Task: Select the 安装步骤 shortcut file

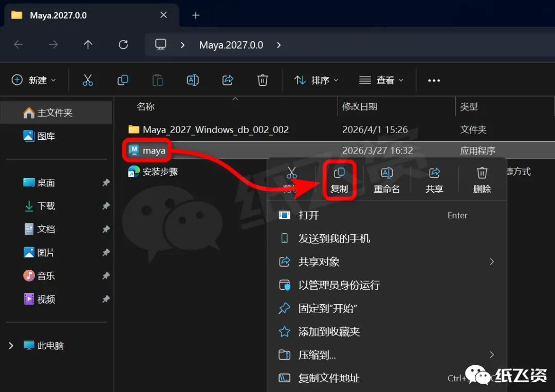Action: click(x=153, y=172)
